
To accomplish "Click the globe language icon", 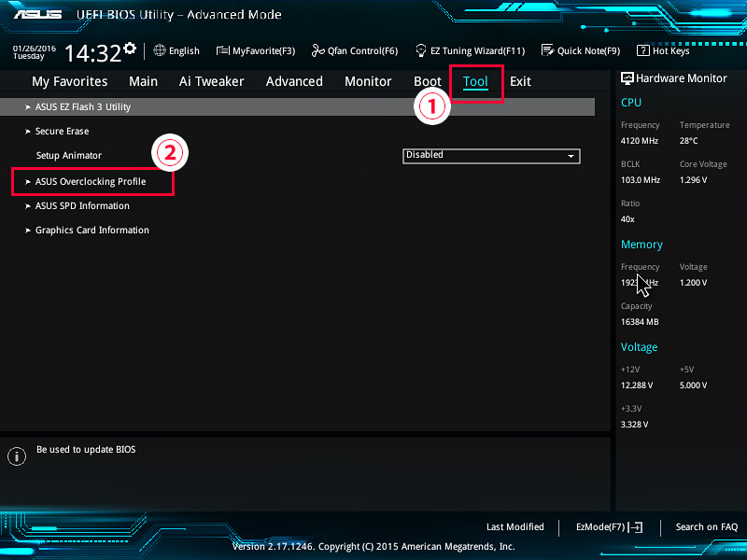I will [x=160, y=50].
